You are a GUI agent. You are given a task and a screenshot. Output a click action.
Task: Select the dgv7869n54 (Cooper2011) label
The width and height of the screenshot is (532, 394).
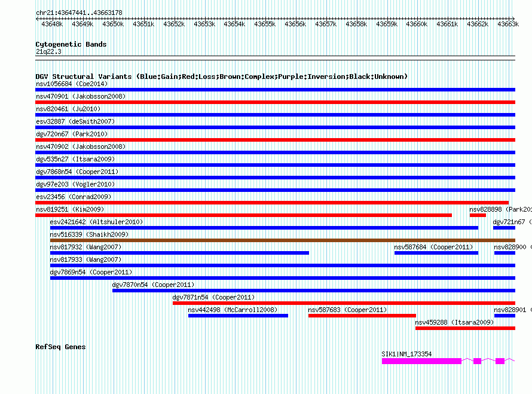point(91,272)
